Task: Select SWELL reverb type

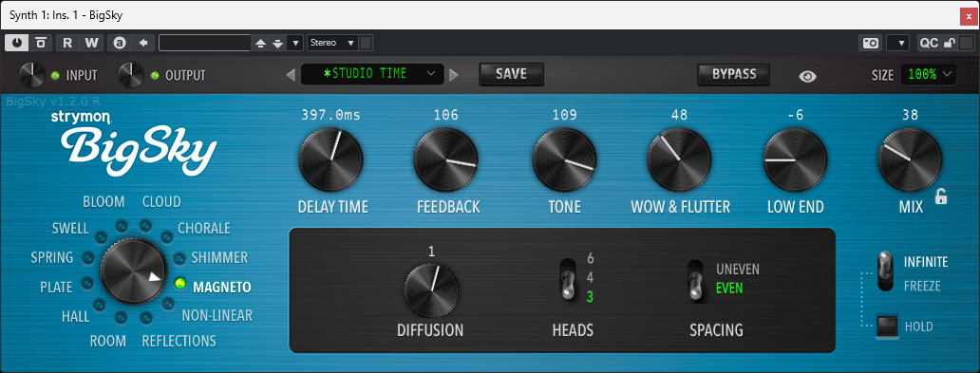Action: tap(70, 228)
